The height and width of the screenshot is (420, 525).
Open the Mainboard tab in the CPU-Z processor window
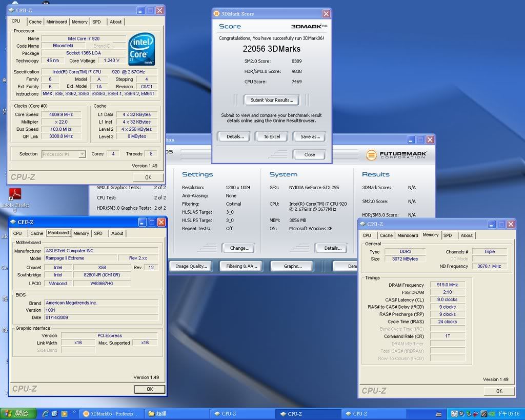coord(56,22)
